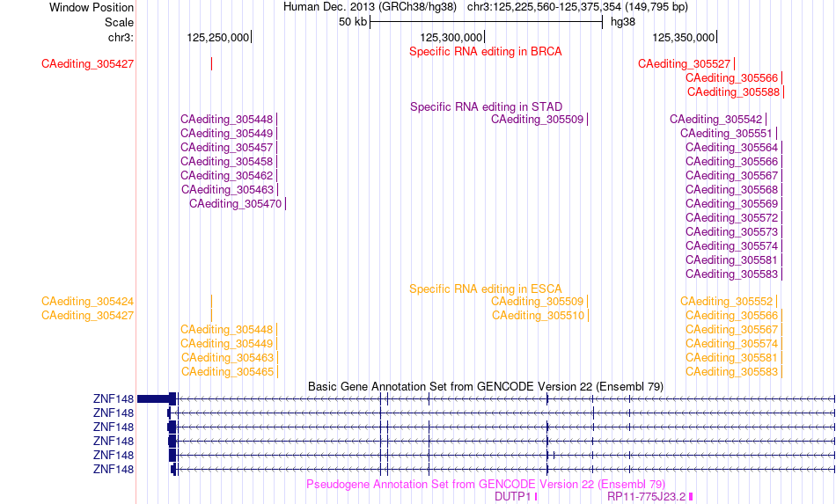
Task: Select the CAediting_305542 STAD editing site label
Action: click(715, 120)
